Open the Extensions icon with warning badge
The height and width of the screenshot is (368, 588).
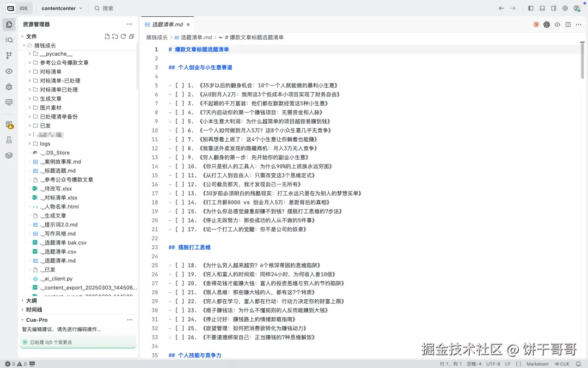coord(9,125)
